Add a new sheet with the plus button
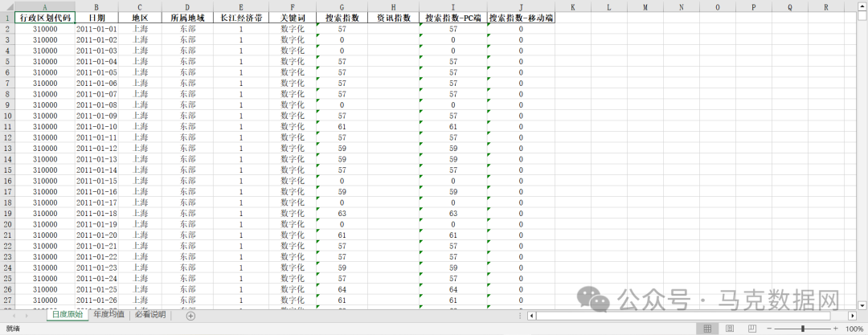The height and width of the screenshot is (335, 868). coord(190,316)
